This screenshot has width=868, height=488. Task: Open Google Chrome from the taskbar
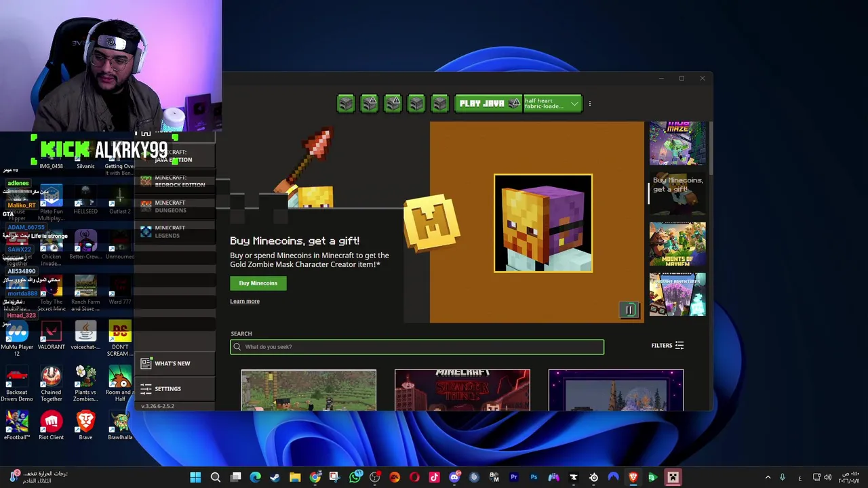pyautogui.click(x=315, y=477)
